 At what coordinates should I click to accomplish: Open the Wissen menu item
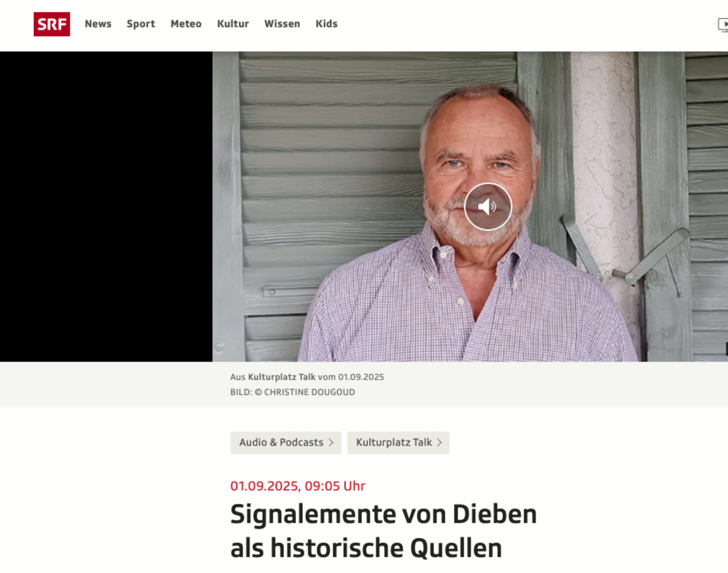(282, 24)
